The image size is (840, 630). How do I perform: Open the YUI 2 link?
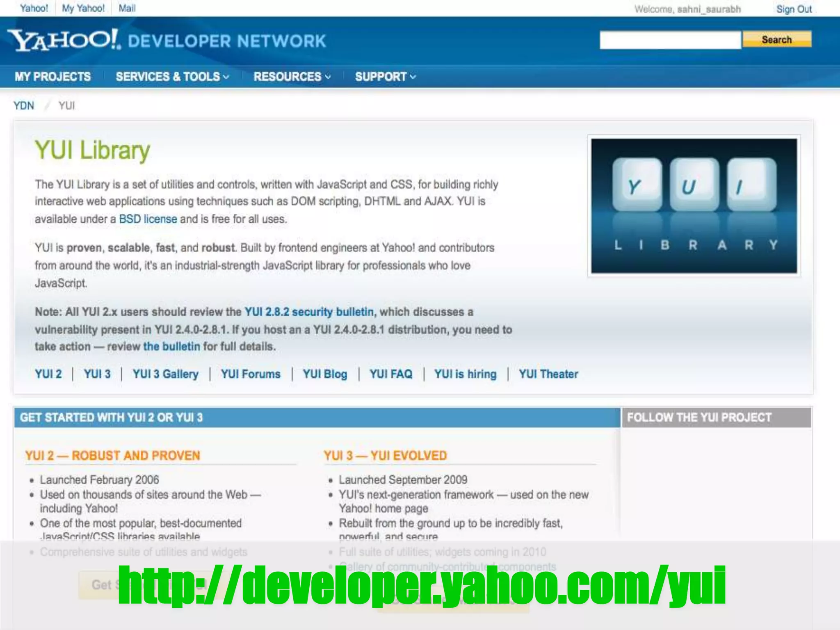click(48, 374)
